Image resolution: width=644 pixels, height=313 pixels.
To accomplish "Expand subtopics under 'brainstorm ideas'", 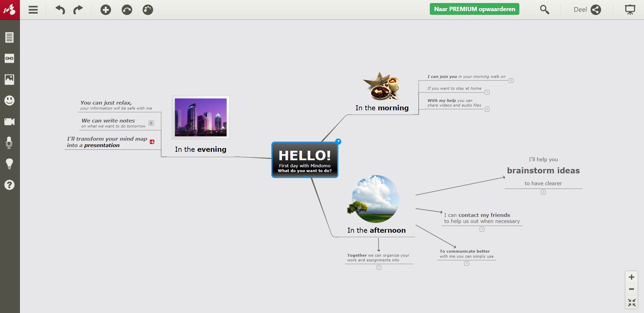I will [x=543, y=192].
